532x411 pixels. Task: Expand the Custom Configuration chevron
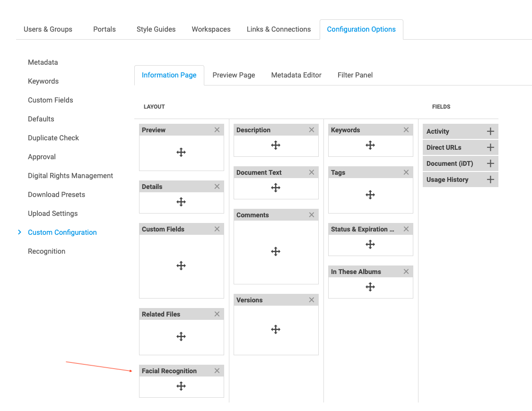pos(19,232)
